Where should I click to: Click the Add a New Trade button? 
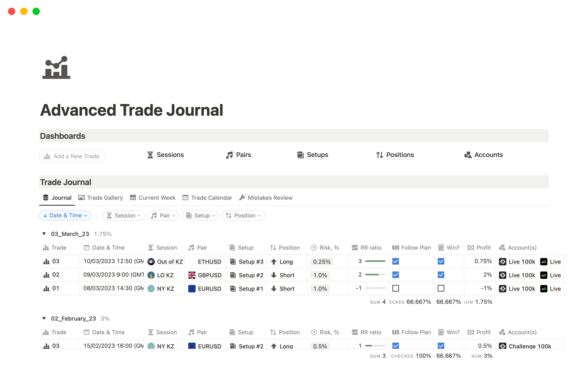click(x=72, y=156)
